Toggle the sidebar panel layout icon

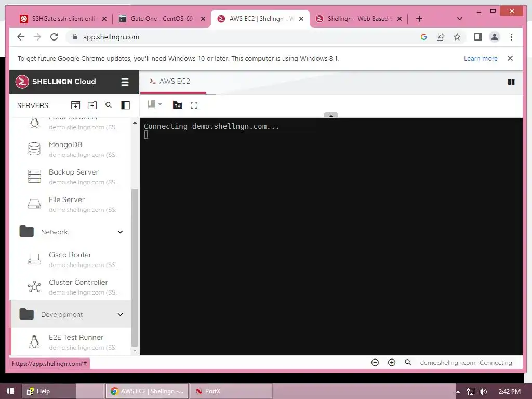point(126,105)
